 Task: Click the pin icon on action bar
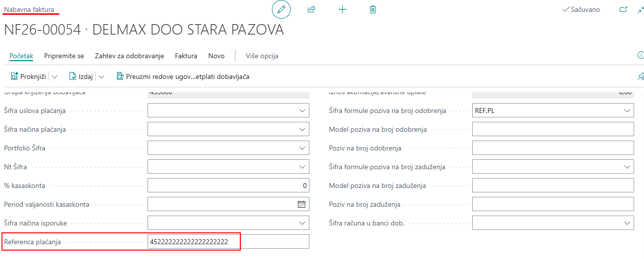pyautogui.click(x=641, y=76)
